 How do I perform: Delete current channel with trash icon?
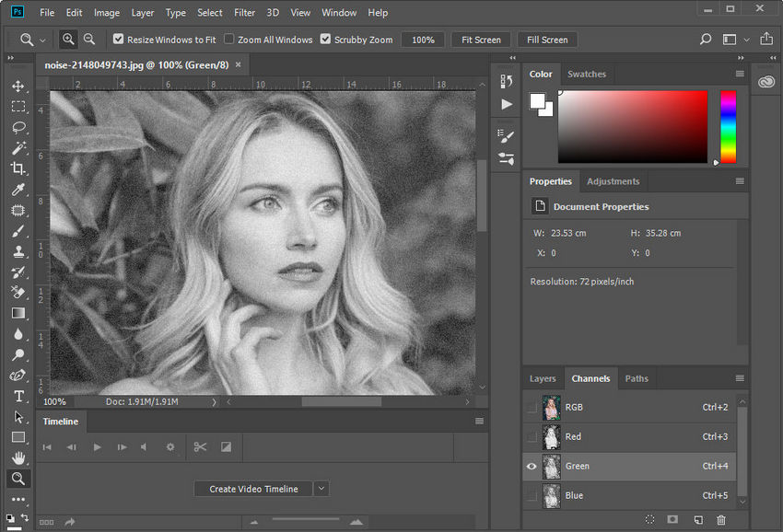[721, 519]
